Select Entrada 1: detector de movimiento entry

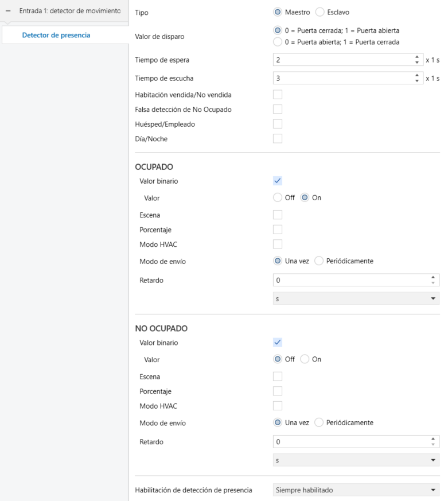click(70, 11)
